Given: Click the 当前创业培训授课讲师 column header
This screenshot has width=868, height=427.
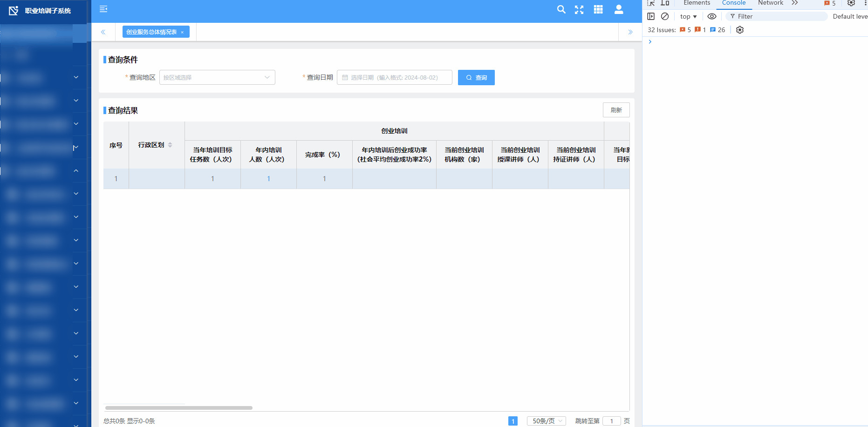Looking at the screenshot, I should pos(520,155).
